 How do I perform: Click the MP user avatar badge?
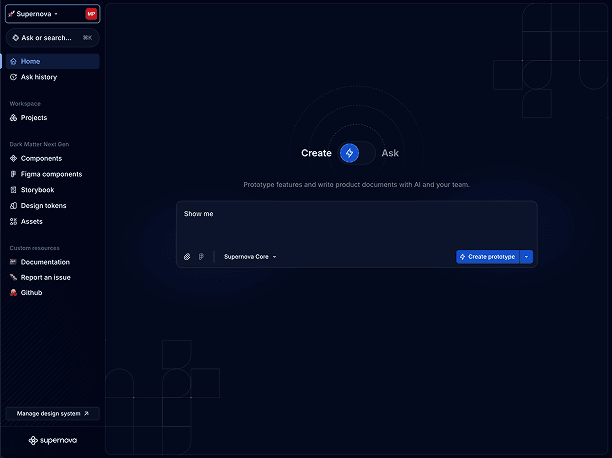(x=91, y=14)
